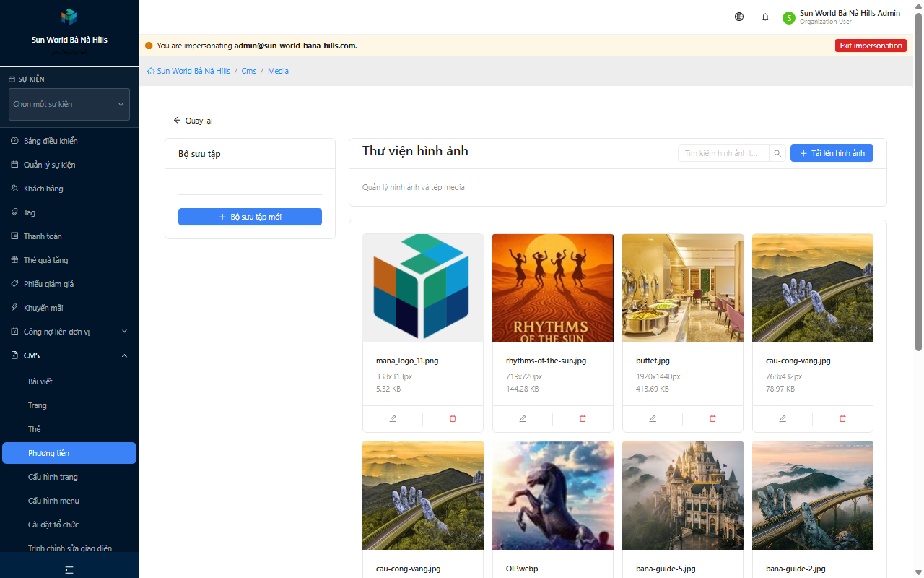Edit mana_logo_11.png with pencil icon
This screenshot has height=578, width=924.
tap(393, 418)
